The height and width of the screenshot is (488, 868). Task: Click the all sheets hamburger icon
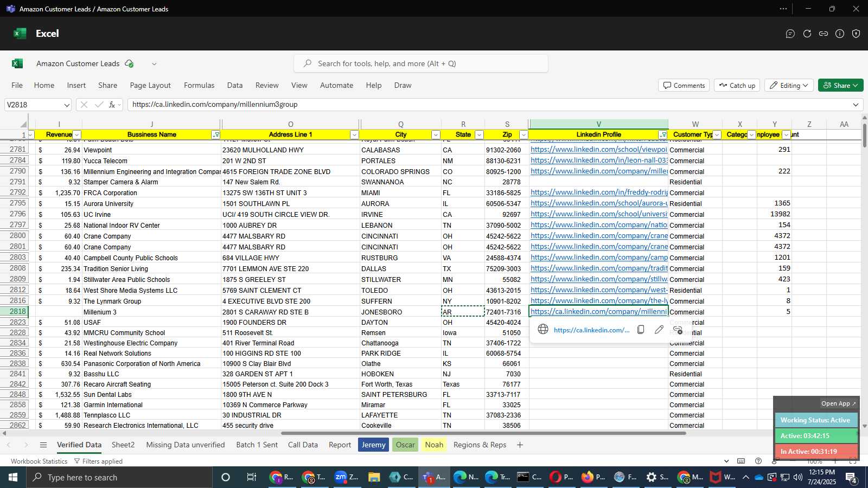pyautogui.click(x=43, y=445)
